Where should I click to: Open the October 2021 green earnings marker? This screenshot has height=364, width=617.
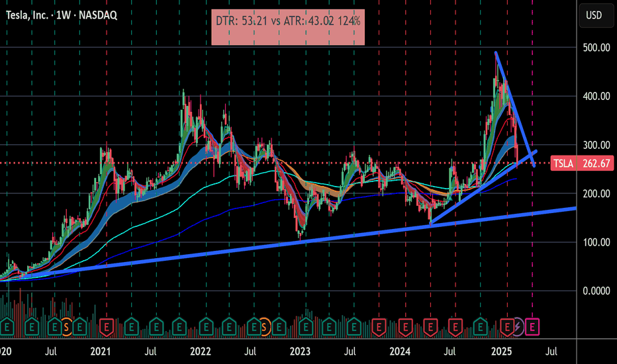(179, 327)
